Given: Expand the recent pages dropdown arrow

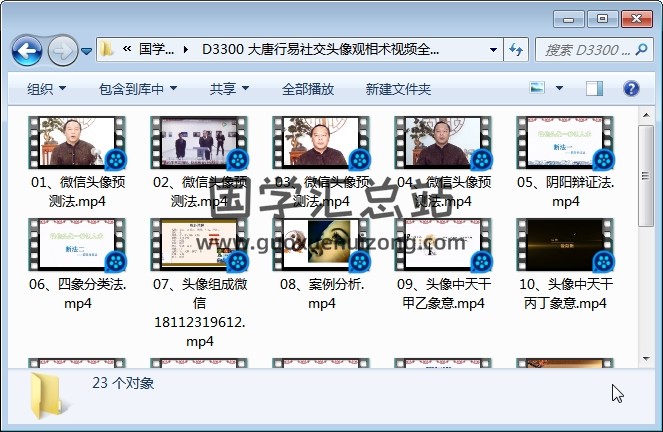Looking at the screenshot, I should point(87,50).
